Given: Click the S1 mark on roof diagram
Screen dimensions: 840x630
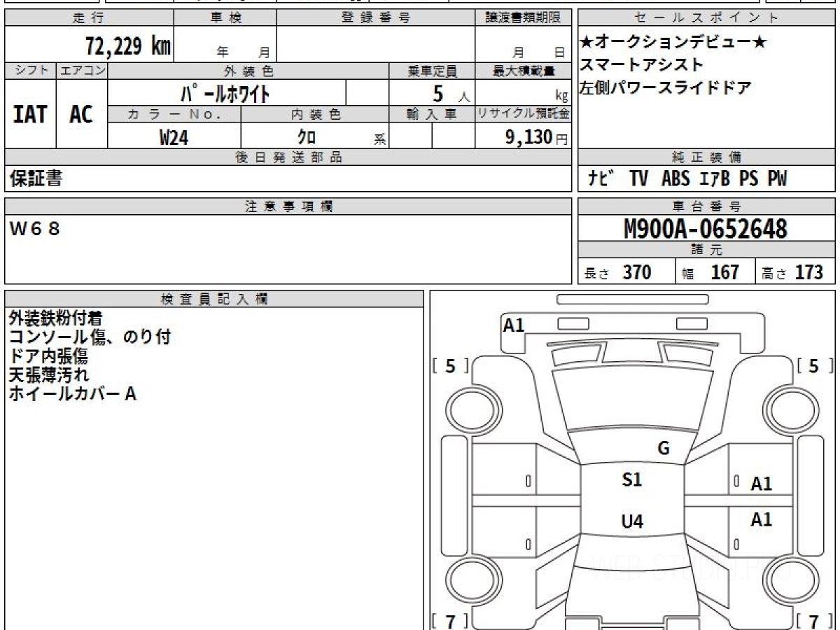Looking at the screenshot, I should click(x=632, y=479).
